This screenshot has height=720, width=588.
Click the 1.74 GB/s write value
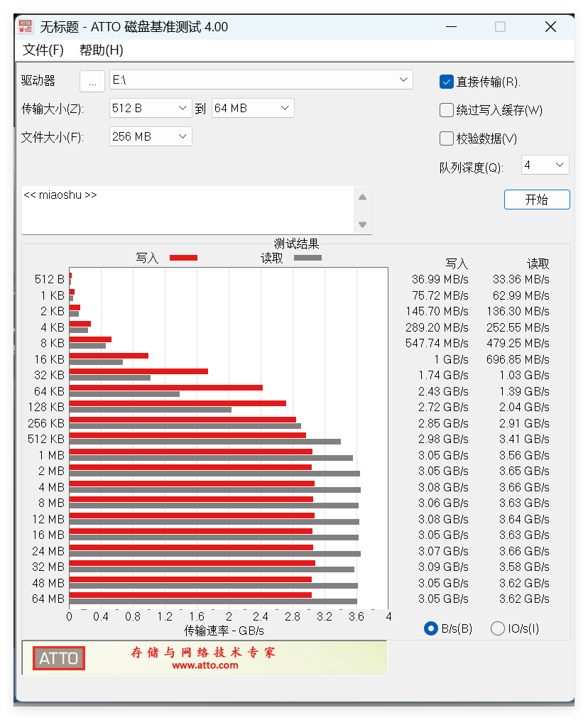(x=443, y=375)
